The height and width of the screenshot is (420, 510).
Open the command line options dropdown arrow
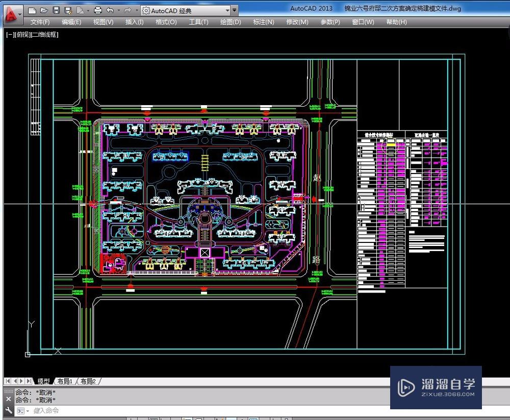tap(27, 411)
